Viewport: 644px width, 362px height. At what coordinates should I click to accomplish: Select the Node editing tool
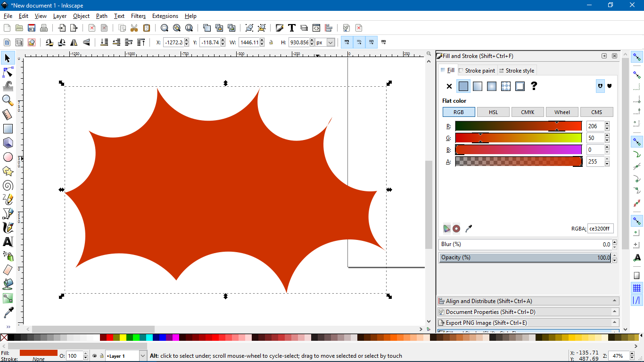[8, 72]
